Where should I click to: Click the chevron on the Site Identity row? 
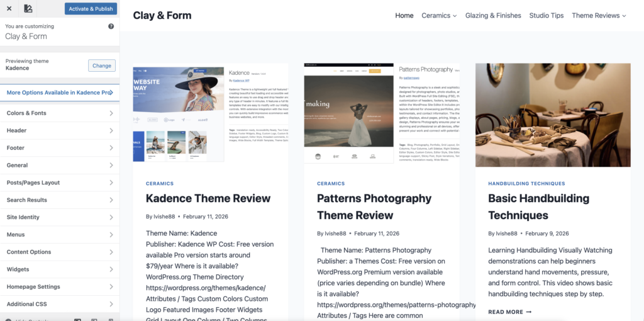(x=111, y=217)
